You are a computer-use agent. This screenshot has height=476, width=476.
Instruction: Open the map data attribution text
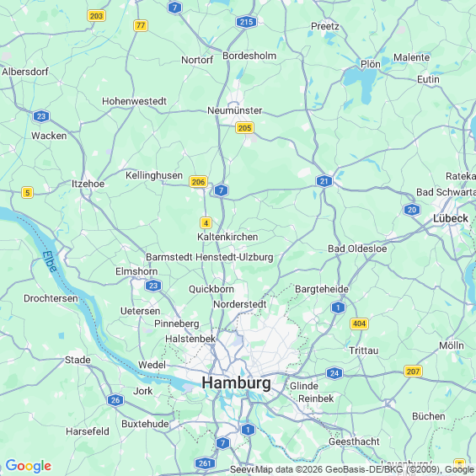tap(366, 469)
